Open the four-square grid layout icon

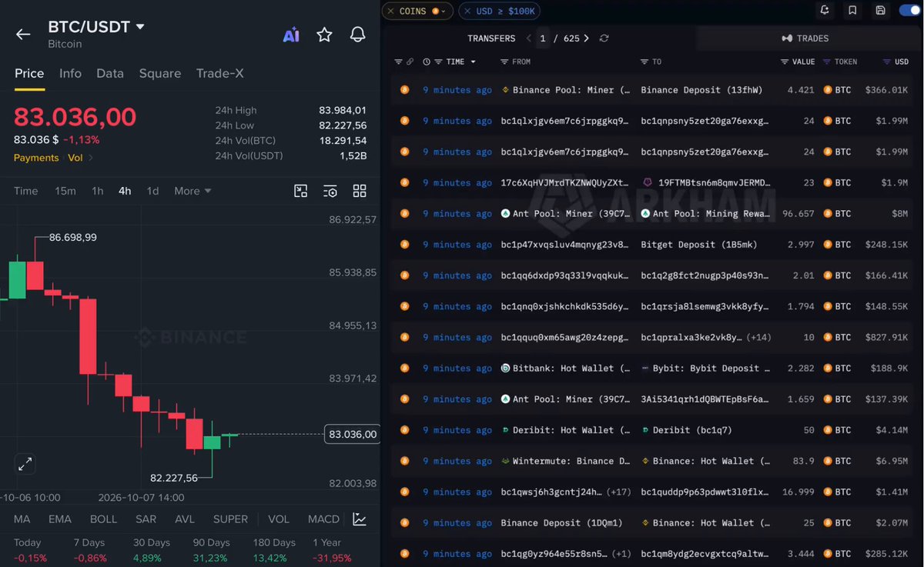point(360,191)
